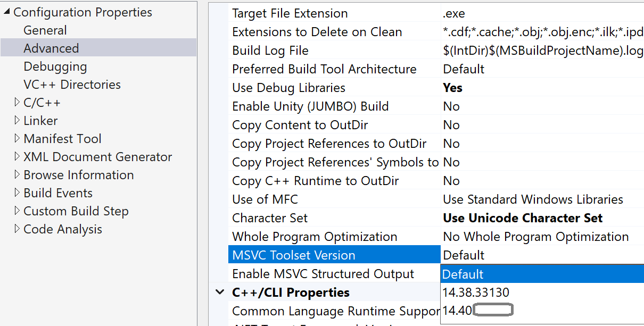The image size is (644, 326).
Task: Select the Whole Program Optimization property
Action: click(315, 237)
